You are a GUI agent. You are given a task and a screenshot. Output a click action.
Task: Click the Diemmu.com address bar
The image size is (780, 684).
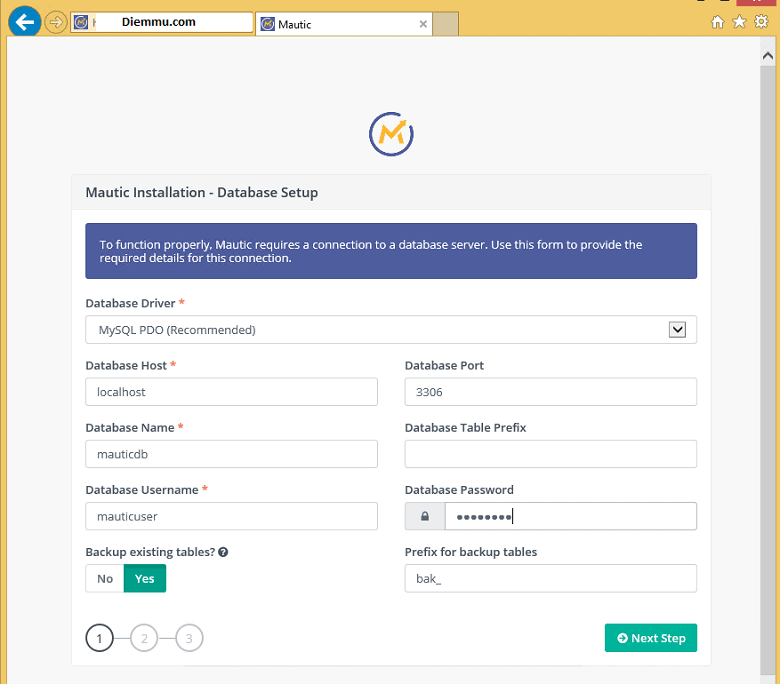pyautogui.click(x=162, y=22)
